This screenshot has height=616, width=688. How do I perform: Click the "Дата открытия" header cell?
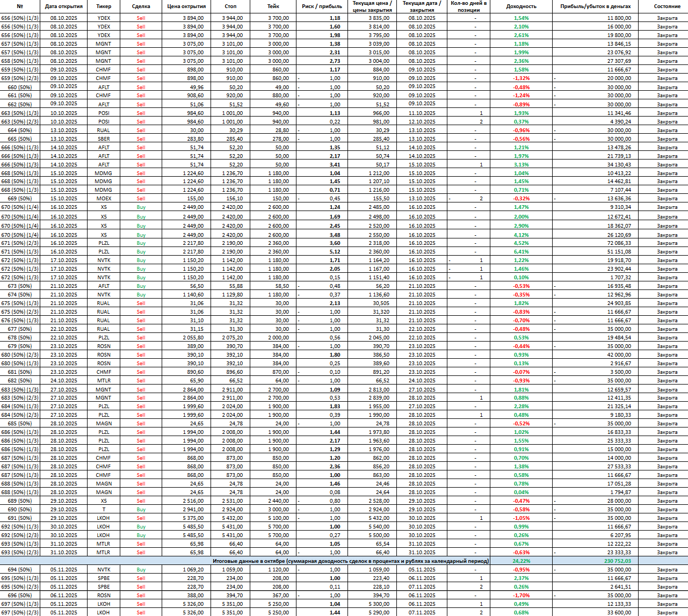pyautogui.click(x=64, y=6)
